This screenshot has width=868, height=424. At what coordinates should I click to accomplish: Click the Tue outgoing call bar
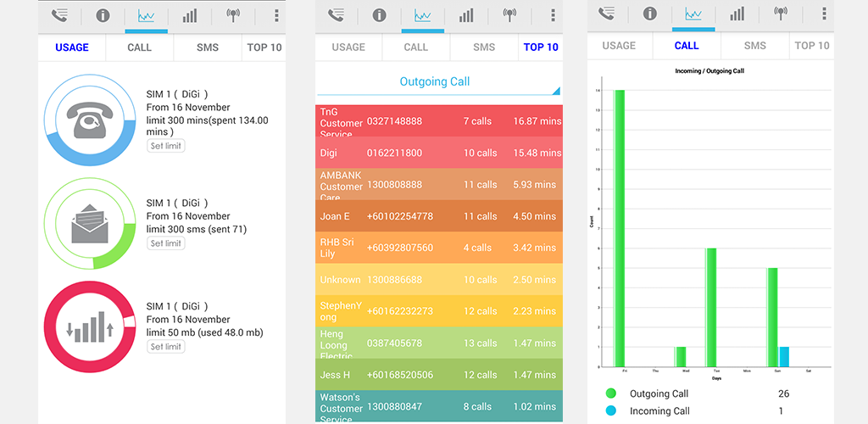(x=711, y=307)
